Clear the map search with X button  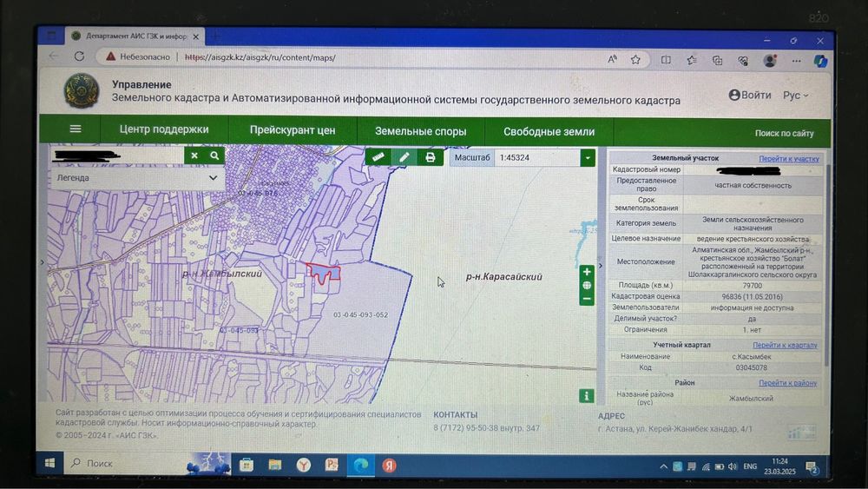click(194, 155)
